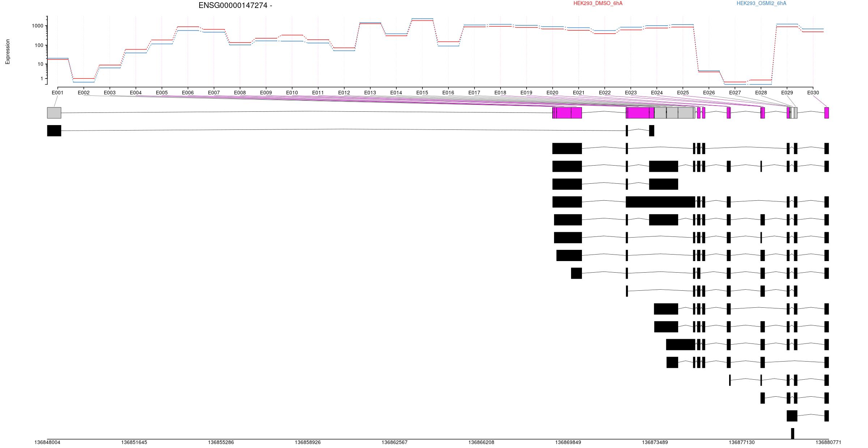This screenshot has height=448, width=868.
Task: Click the black first exon of top transcript
Action: [x=54, y=131]
